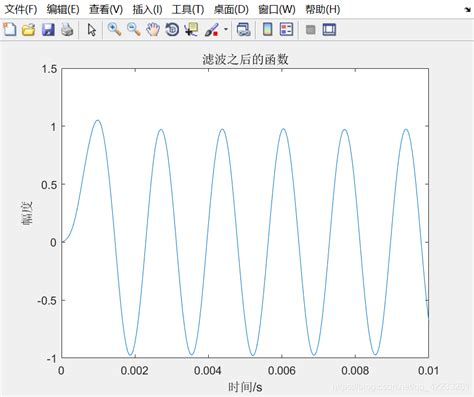Open the 查看(V) menu
Viewport: 474px width, 397px height.
106,9
